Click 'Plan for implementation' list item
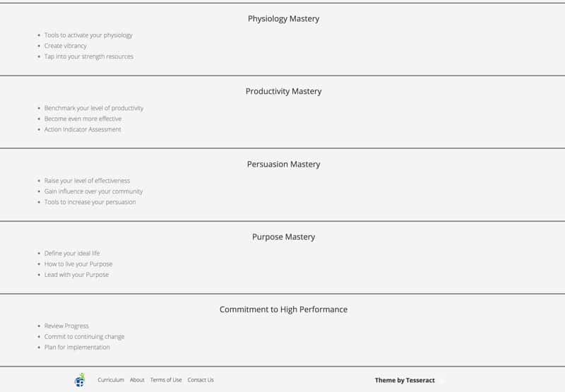This screenshot has width=565, height=392. pyautogui.click(x=77, y=348)
